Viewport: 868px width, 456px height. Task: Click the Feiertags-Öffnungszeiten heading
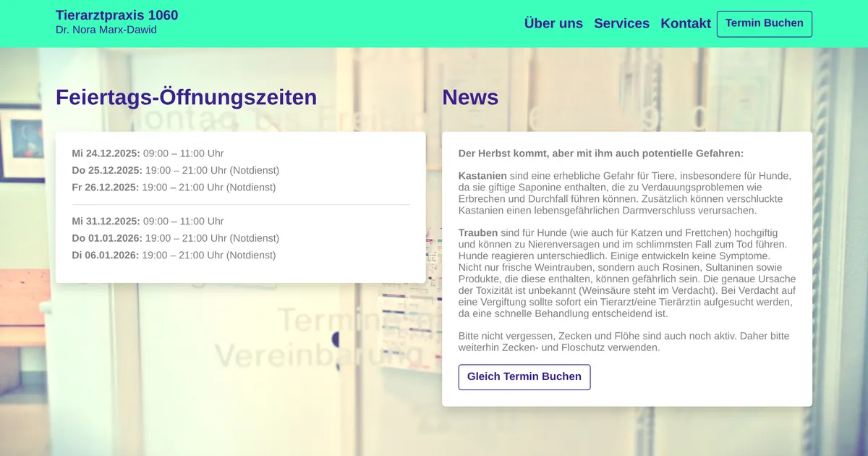point(186,97)
